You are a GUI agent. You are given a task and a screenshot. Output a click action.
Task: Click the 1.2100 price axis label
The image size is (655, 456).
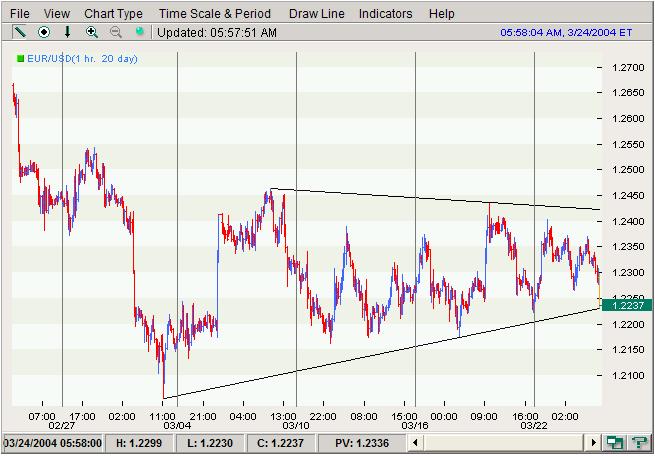tap(628, 375)
